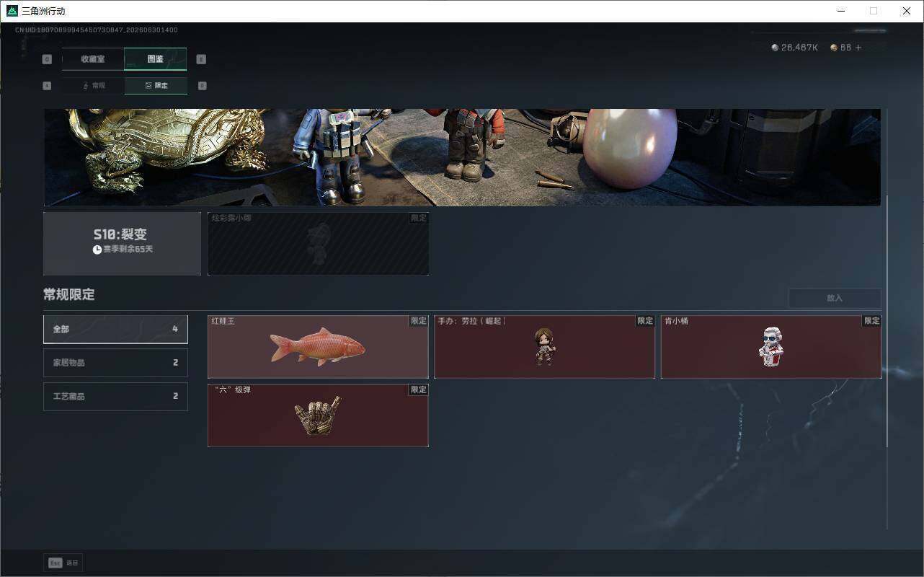This screenshot has width=924, height=577.
Task: Filter by 家居物品 category
Action: (115, 363)
